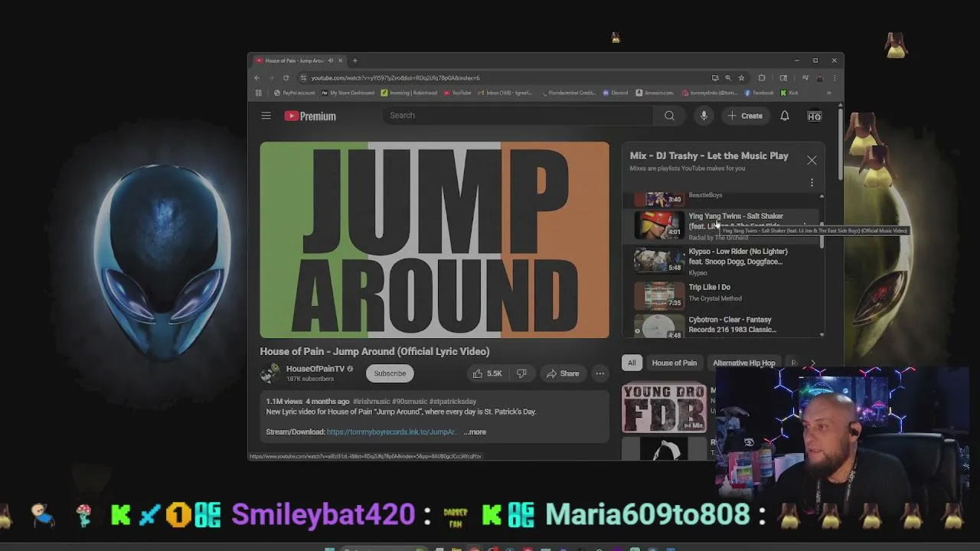Open Chrome three-dot menu
Screen dimensions: 980x551
coord(835,77)
